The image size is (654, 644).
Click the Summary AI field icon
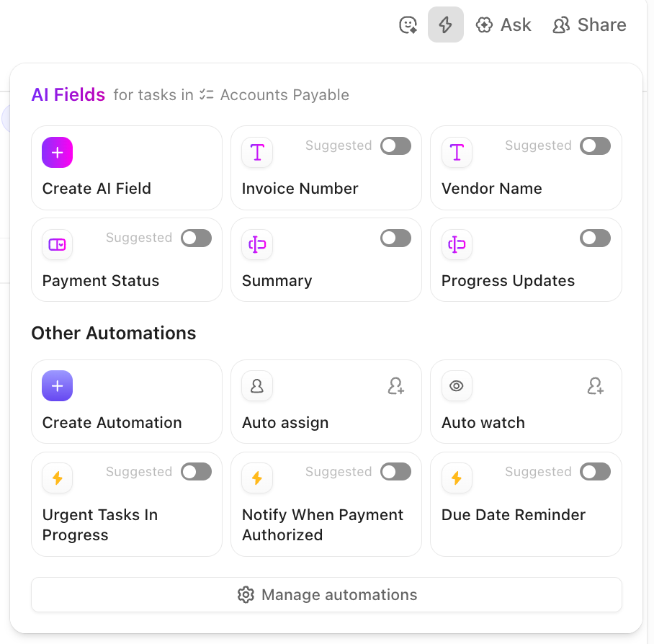[x=257, y=245]
